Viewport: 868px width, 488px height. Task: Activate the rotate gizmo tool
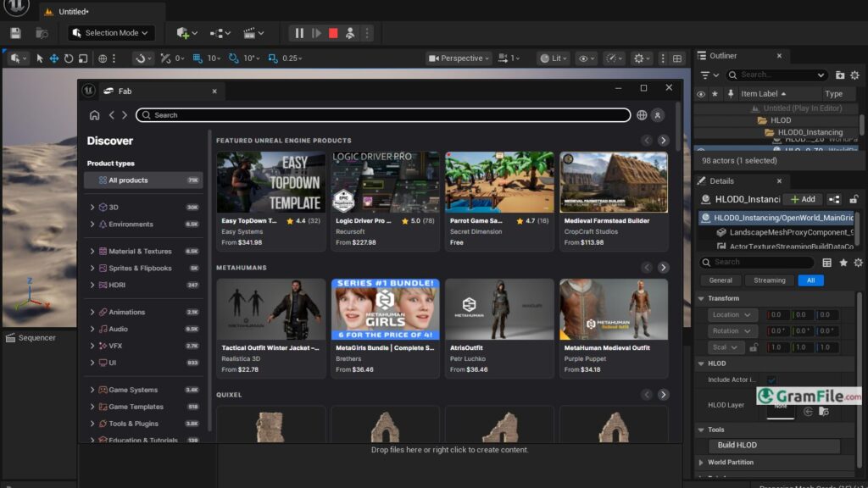pos(69,58)
